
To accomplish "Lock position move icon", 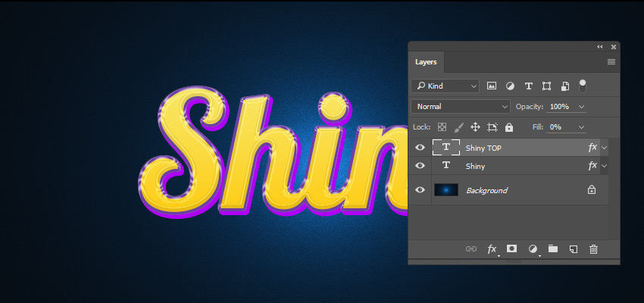I will (x=475, y=127).
